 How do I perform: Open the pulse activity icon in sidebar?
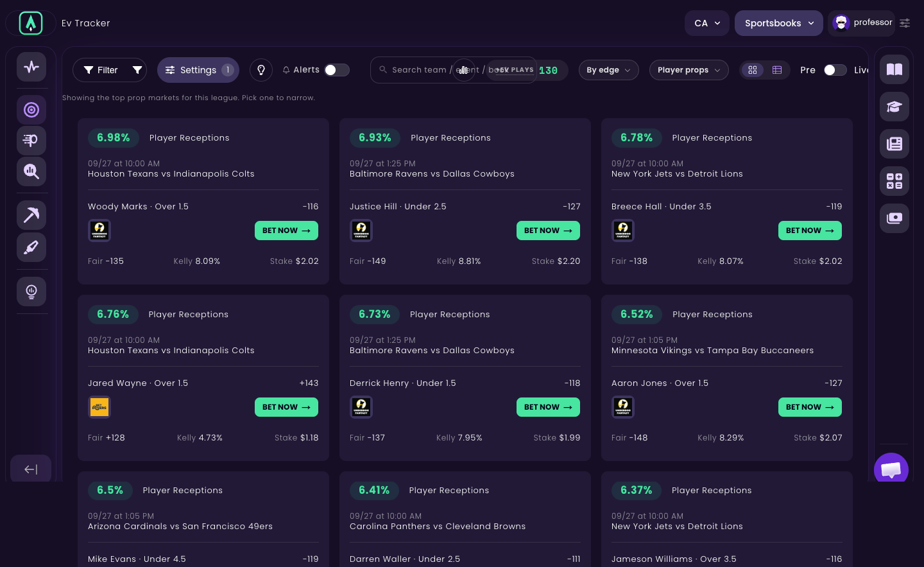(31, 67)
